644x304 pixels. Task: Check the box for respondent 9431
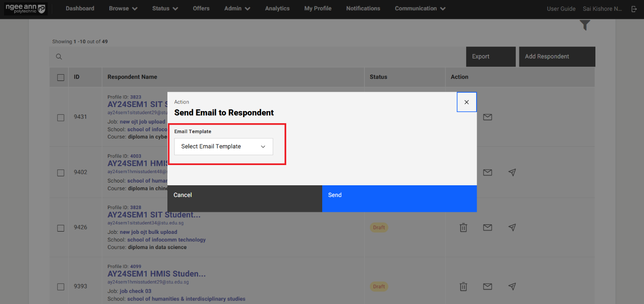[x=61, y=117]
